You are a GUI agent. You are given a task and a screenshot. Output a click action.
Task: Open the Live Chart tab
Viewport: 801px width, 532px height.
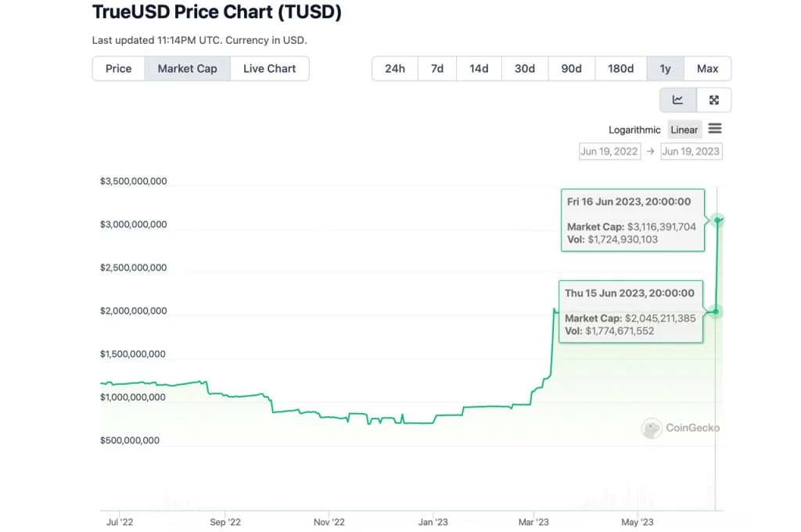[x=269, y=69]
